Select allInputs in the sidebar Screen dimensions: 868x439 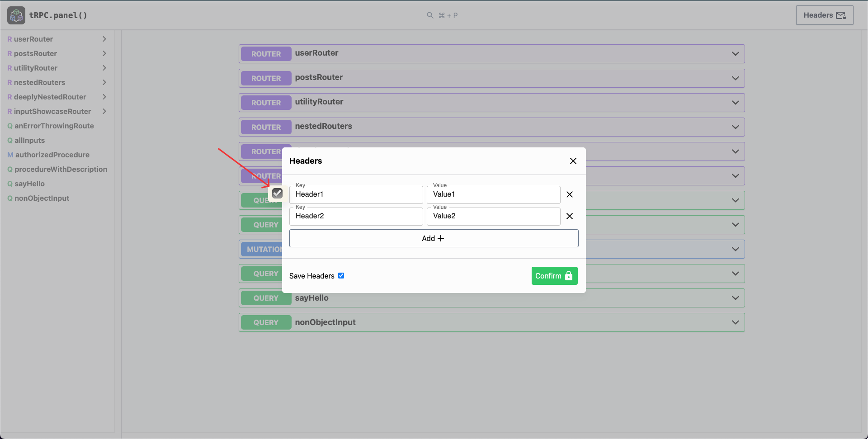[x=29, y=140]
